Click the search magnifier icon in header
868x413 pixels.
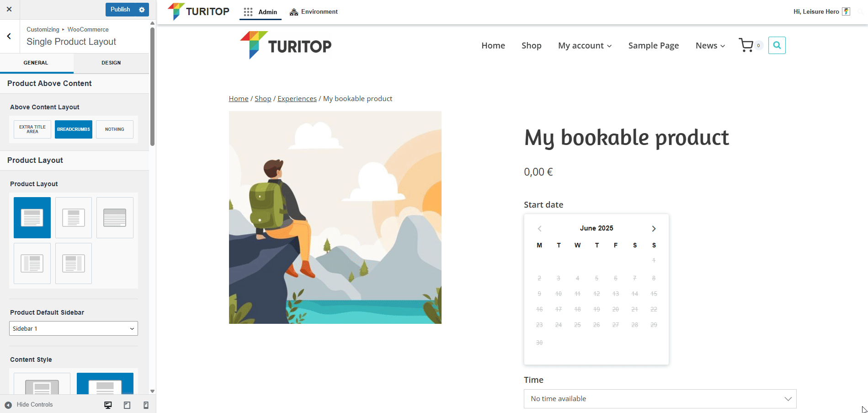coord(777,45)
